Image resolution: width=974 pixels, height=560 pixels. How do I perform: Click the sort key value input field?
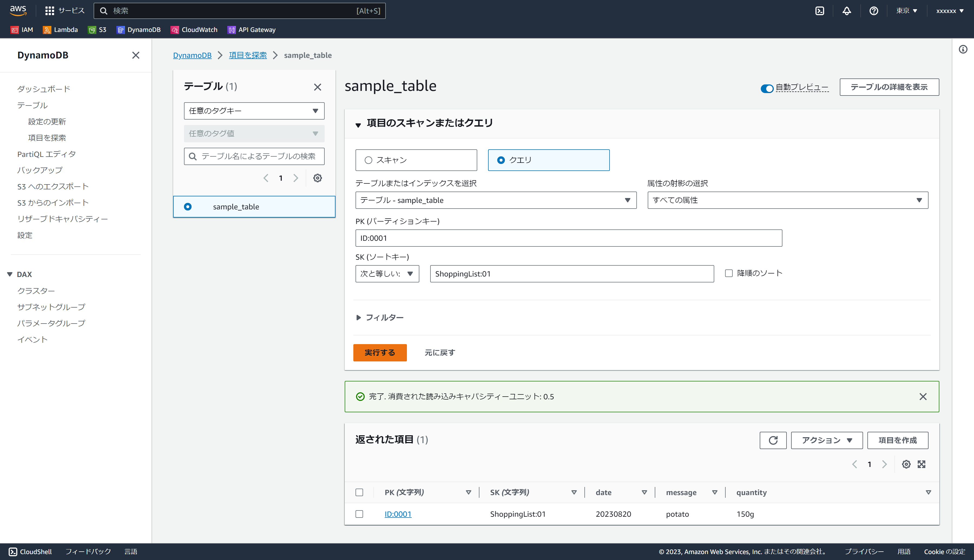(572, 274)
